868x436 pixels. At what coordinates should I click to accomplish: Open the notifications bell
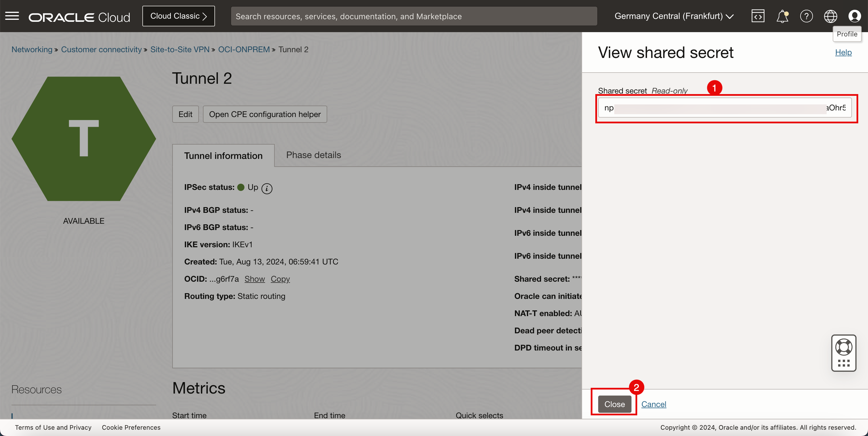pyautogui.click(x=782, y=16)
